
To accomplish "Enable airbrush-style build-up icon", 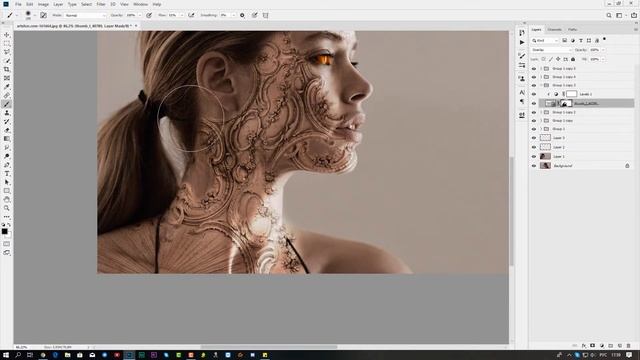I will click(x=191, y=15).
